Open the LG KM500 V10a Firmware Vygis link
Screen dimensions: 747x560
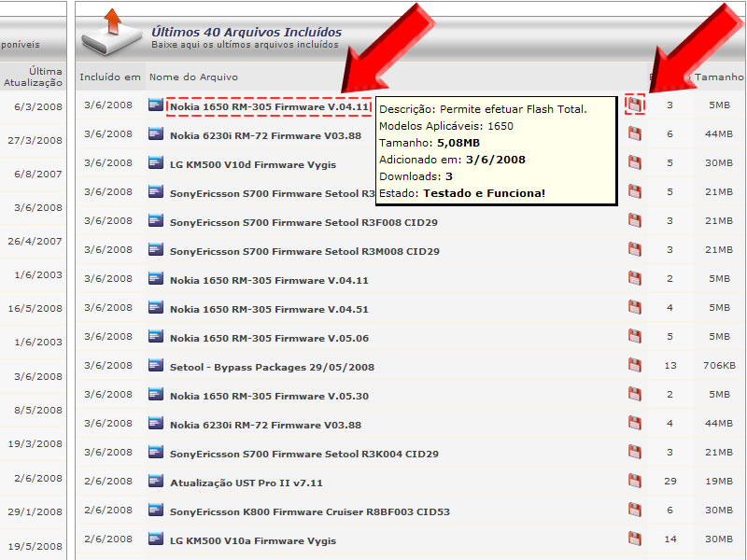pyautogui.click(x=253, y=541)
